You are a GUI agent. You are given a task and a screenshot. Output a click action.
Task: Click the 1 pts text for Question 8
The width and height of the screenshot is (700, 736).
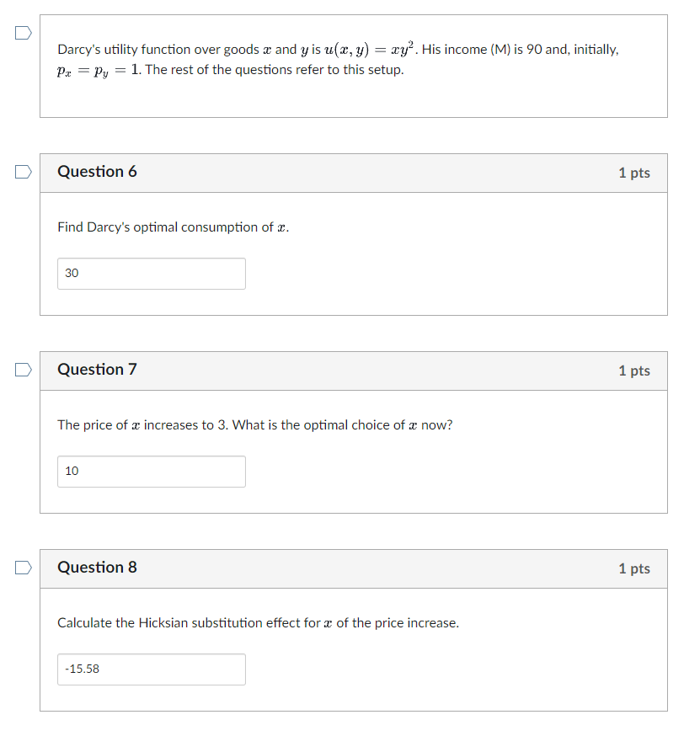[634, 568]
